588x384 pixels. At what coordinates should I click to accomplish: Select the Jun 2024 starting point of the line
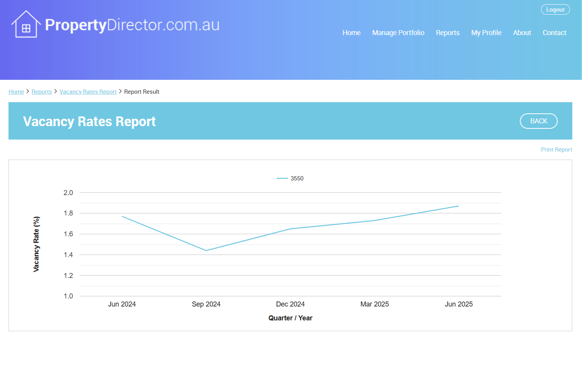pos(122,216)
